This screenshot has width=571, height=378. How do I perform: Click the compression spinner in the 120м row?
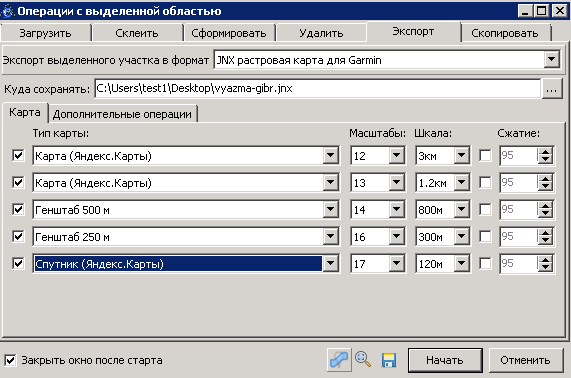coord(527,263)
